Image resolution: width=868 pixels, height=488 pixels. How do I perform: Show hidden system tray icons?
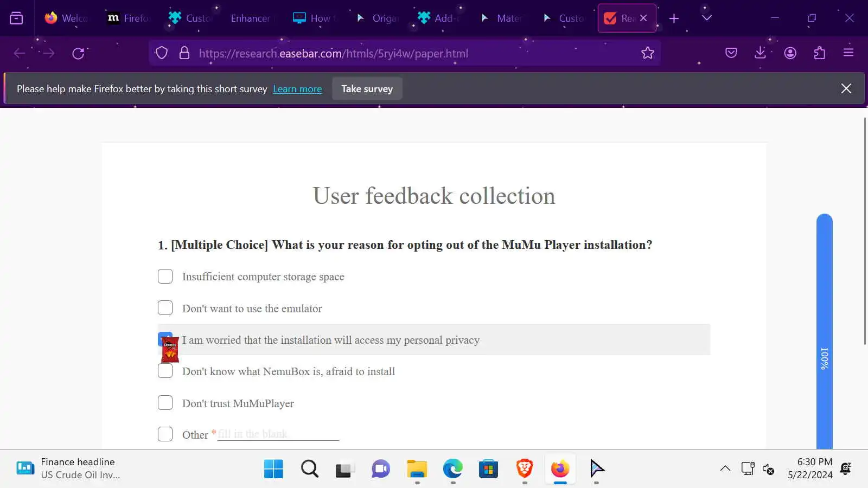[x=725, y=468]
